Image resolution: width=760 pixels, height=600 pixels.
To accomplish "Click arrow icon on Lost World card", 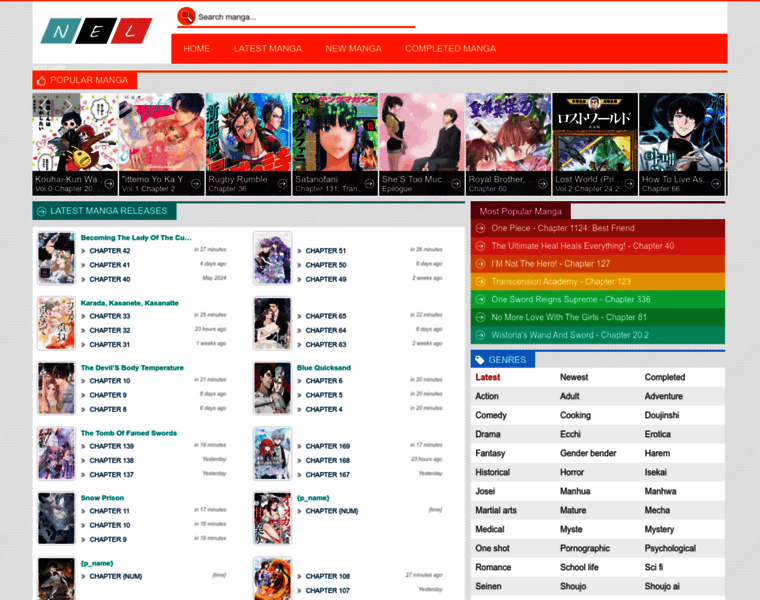I will [630, 184].
